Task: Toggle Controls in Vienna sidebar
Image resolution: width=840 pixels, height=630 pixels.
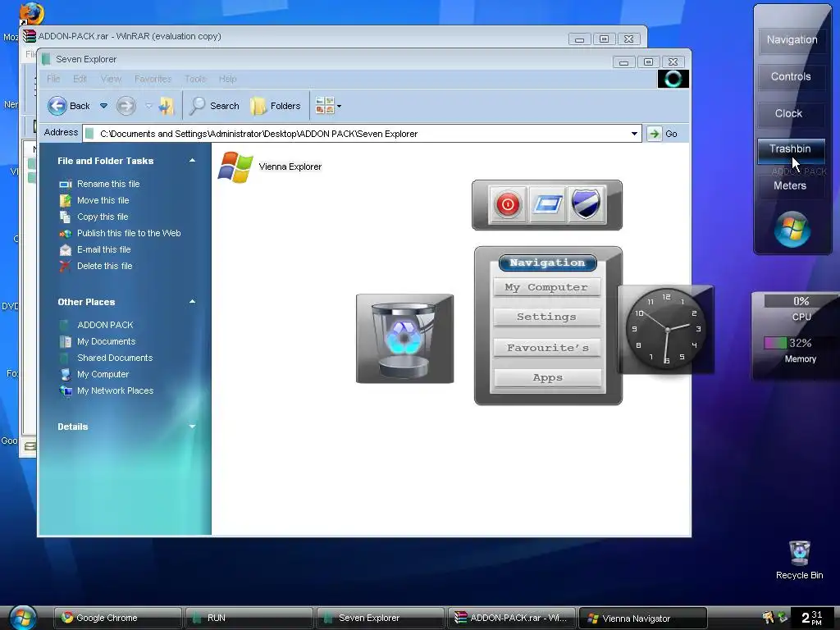Action: [x=791, y=76]
